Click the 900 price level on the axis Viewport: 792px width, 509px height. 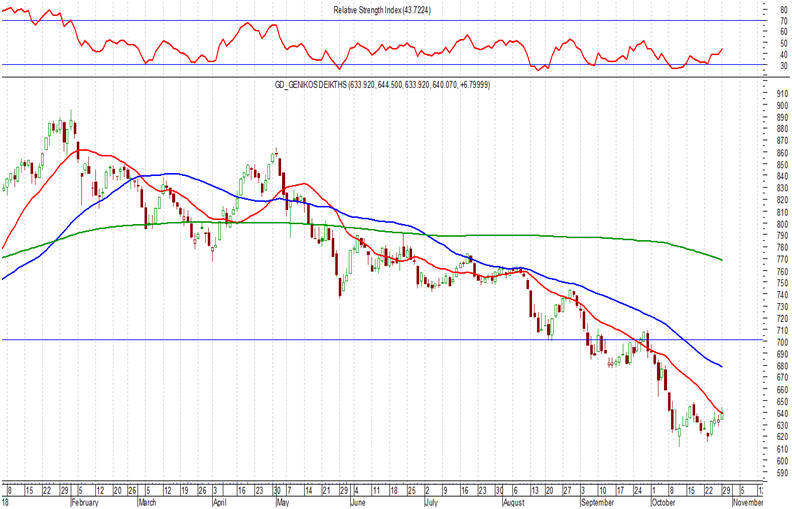point(783,105)
